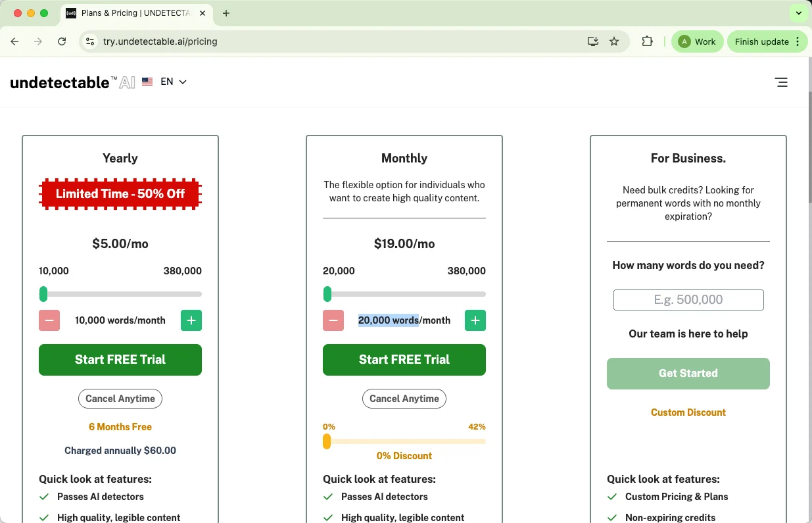Screen dimensions: 812x523
Task: View site information icon in address bar
Action: (x=91, y=41)
